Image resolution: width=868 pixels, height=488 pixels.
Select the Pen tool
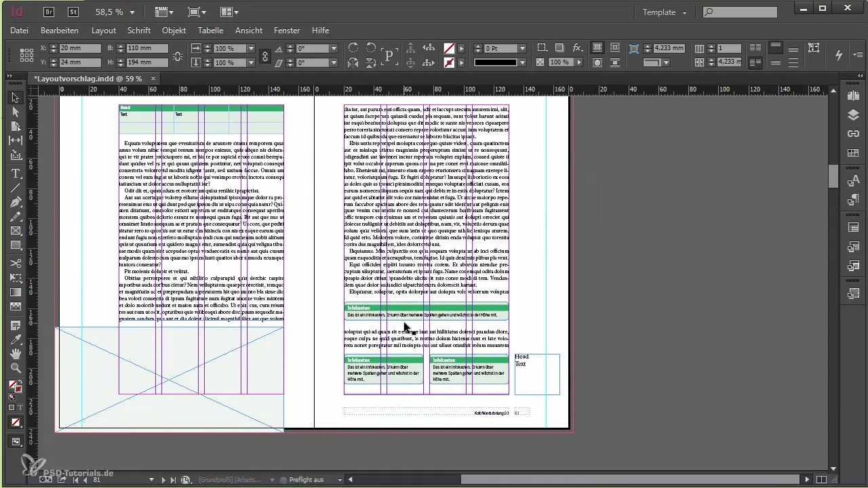click(x=16, y=202)
